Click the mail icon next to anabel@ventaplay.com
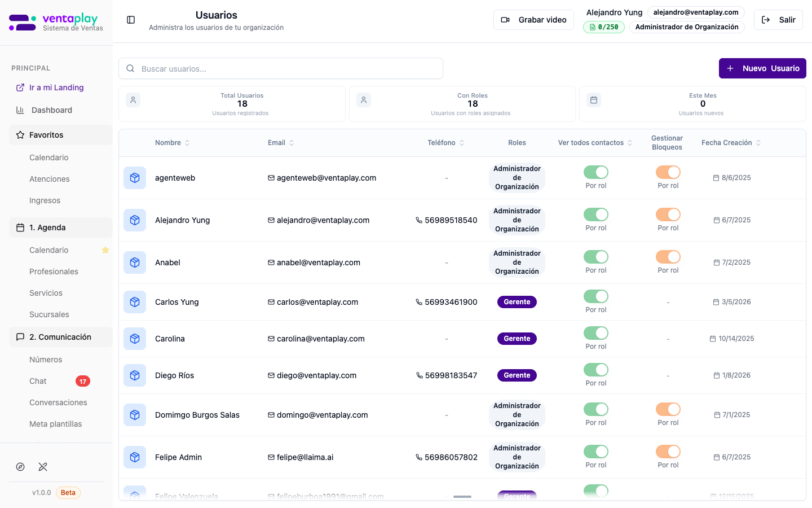Screen dimensions: 812x508 [x=271, y=262]
